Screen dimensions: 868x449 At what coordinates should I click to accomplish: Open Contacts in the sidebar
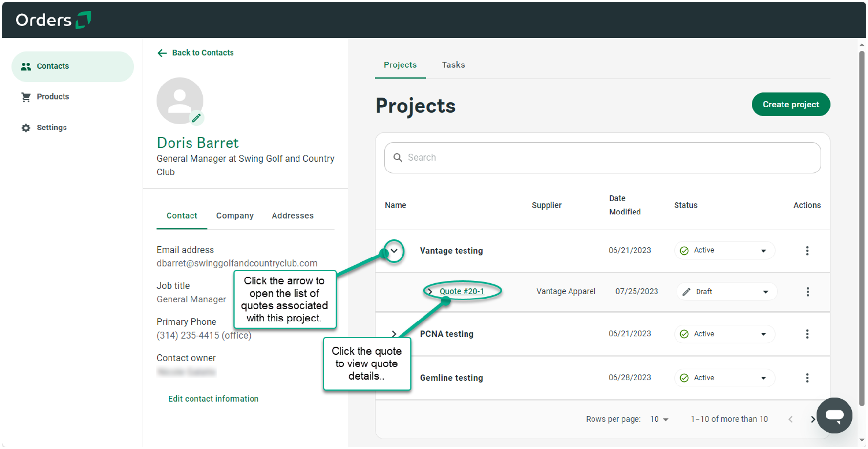pos(73,66)
